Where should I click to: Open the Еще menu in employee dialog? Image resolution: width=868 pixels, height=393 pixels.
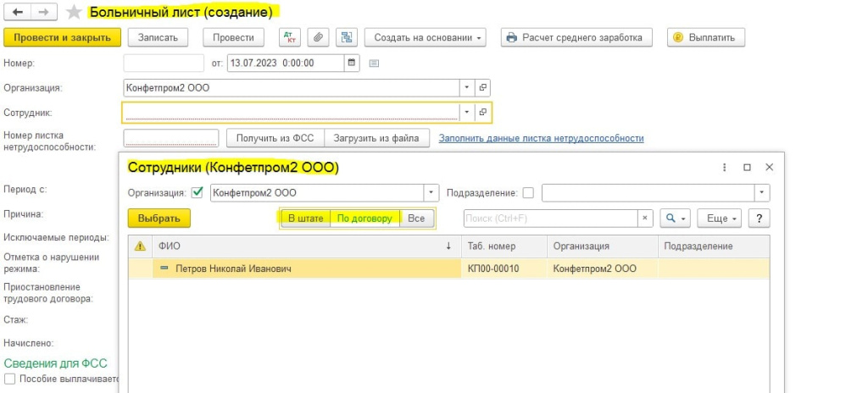pyautogui.click(x=720, y=218)
